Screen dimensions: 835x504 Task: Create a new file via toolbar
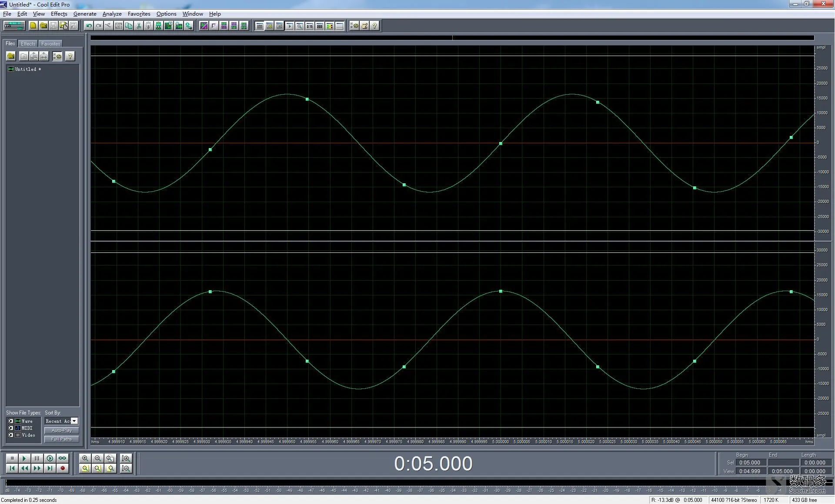[x=33, y=26]
